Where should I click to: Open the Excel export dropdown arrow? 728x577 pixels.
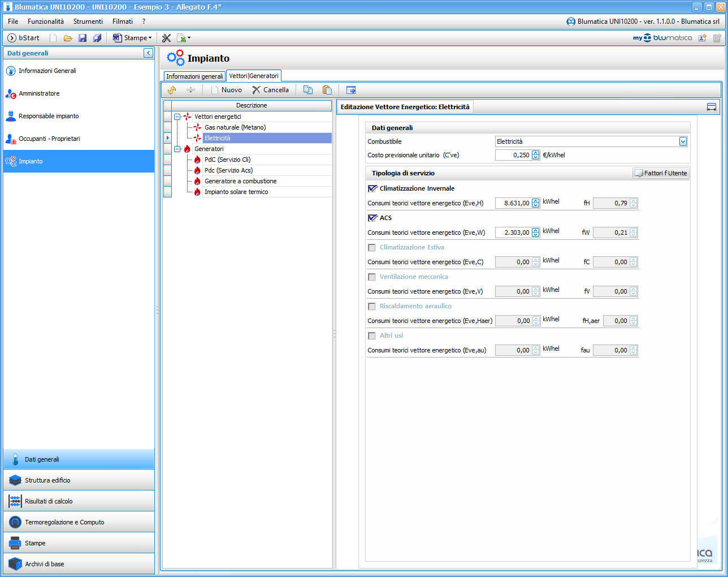189,38
